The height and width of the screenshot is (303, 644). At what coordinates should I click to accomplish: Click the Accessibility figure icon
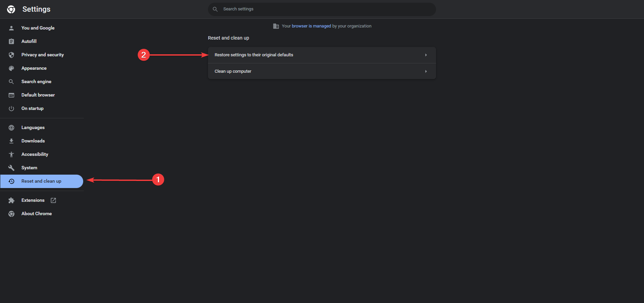[11, 155]
